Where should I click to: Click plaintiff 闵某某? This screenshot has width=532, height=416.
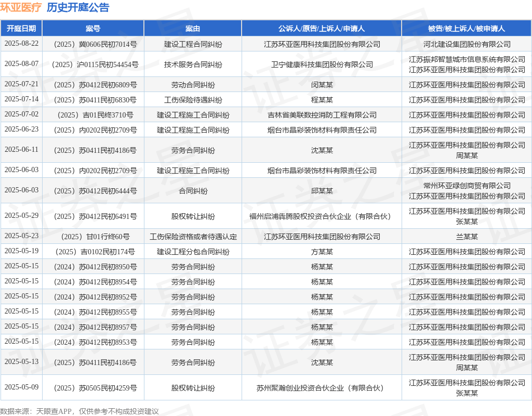pyautogui.click(x=322, y=85)
